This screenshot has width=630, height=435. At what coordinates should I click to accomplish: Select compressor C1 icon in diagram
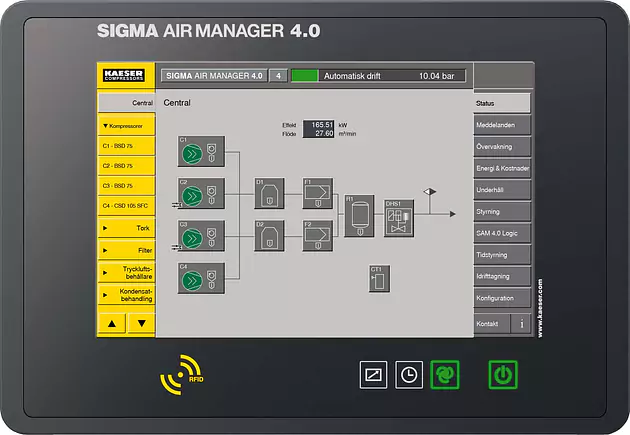(x=201, y=152)
